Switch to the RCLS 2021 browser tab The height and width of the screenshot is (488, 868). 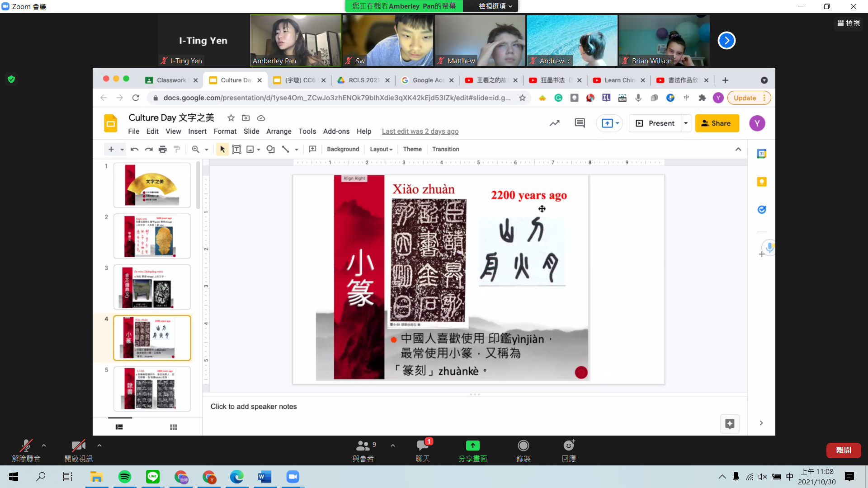click(x=363, y=80)
